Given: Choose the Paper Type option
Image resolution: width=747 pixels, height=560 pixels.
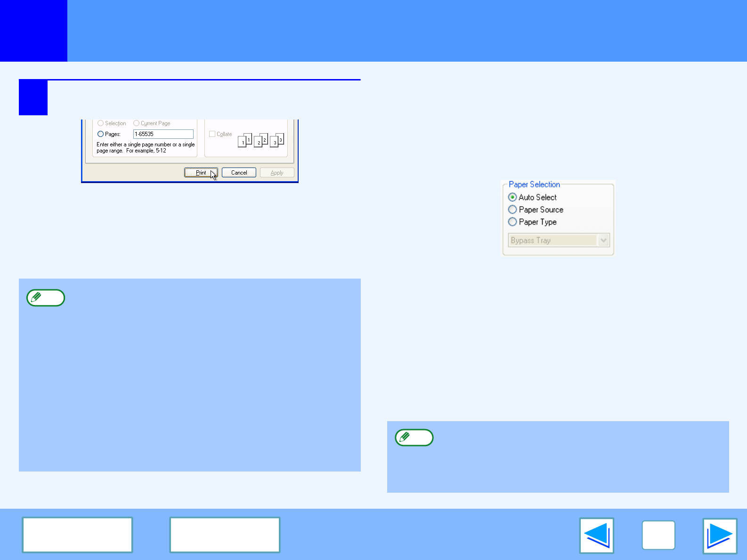Looking at the screenshot, I should [x=512, y=222].
